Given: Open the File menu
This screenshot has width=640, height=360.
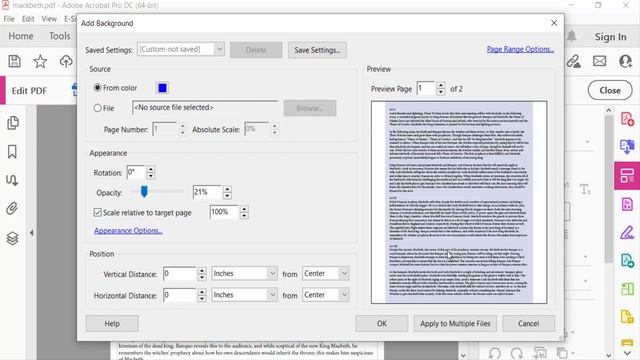Looking at the screenshot, I should [x=9, y=19].
